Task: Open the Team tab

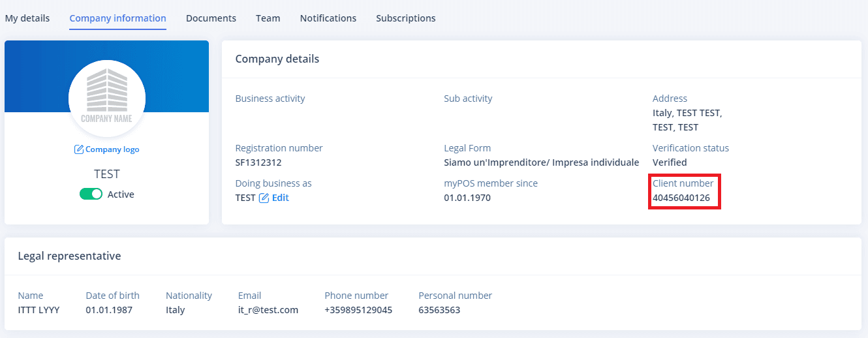Action: click(268, 18)
